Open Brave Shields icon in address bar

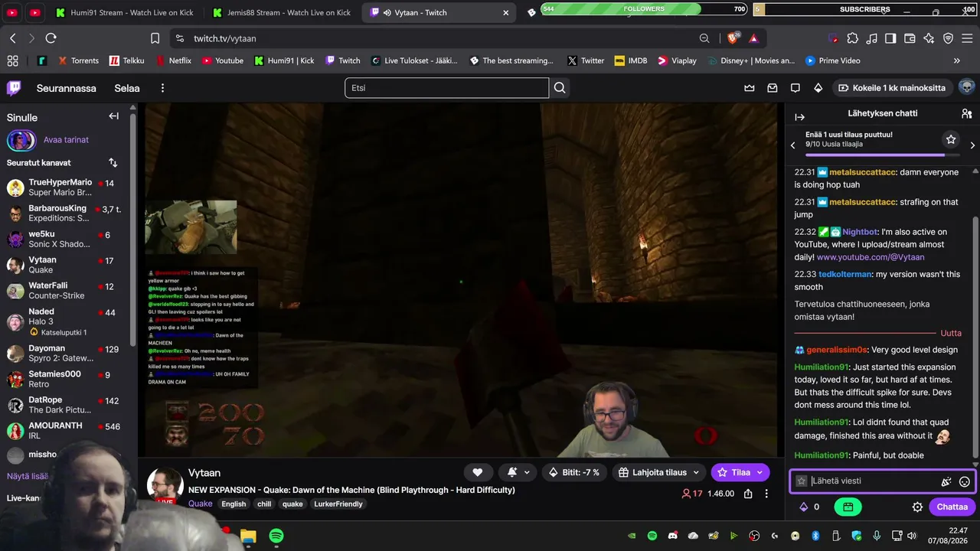(x=734, y=38)
